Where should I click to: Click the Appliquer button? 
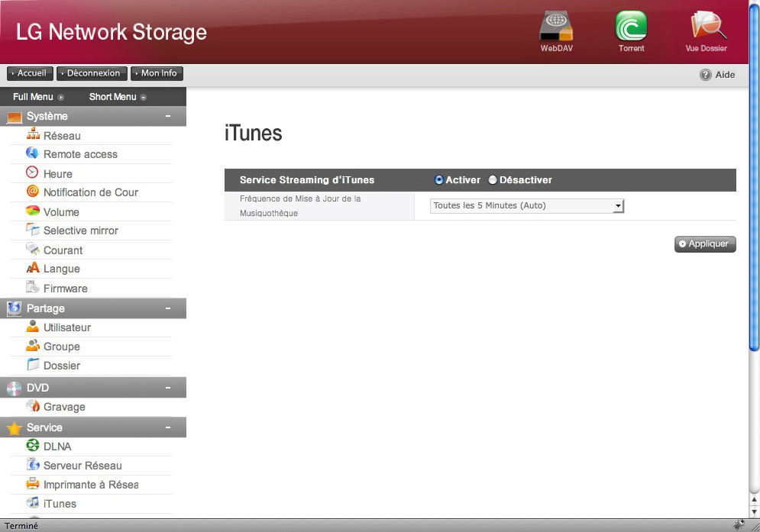click(x=705, y=244)
